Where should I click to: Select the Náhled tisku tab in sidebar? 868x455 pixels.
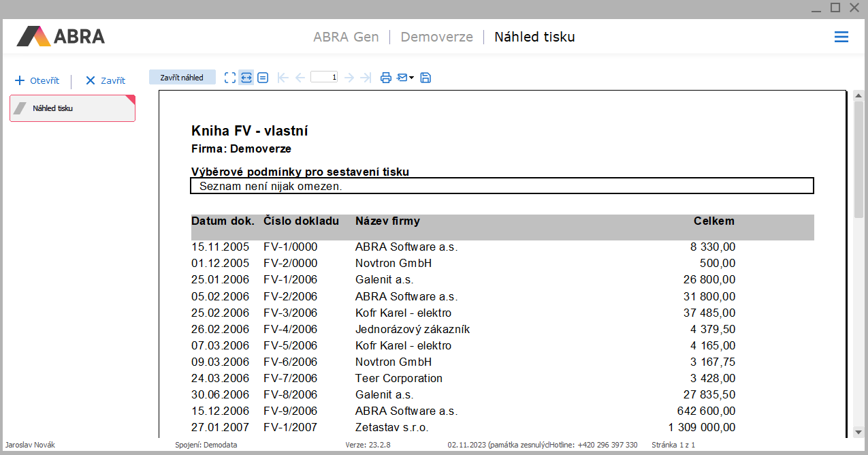click(x=72, y=108)
